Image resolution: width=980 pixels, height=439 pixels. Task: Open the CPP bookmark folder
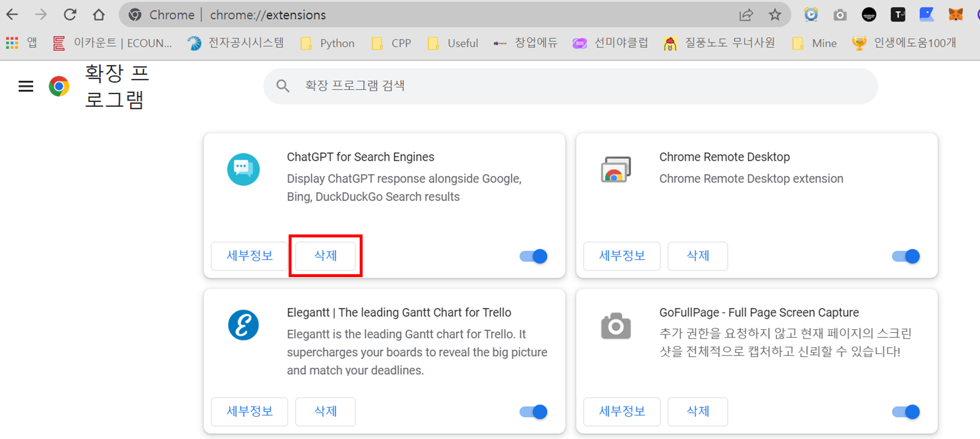click(392, 43)
